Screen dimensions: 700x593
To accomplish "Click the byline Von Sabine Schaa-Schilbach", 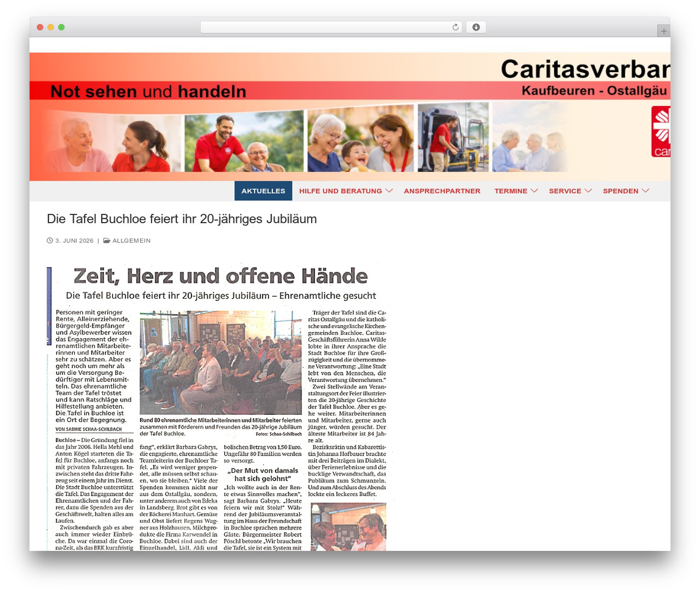I will 89,429.
